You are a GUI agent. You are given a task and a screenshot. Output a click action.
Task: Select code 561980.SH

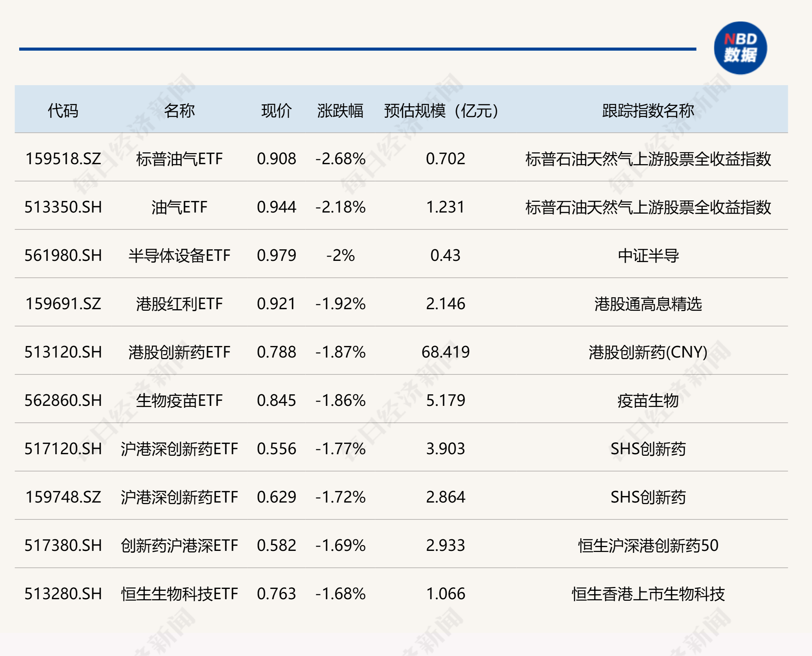[x=63, y=255]
